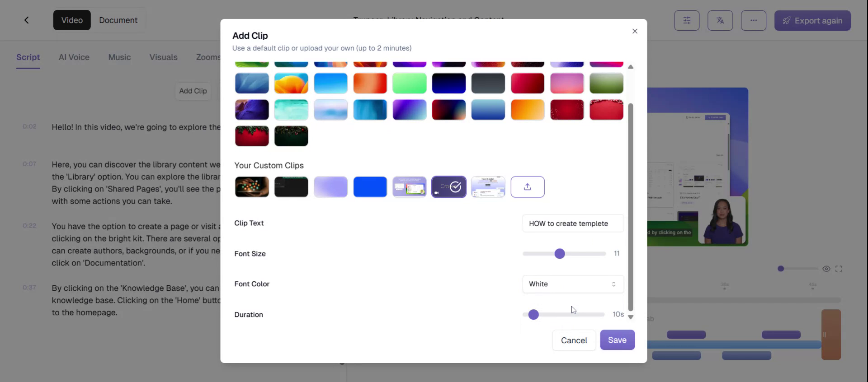This screenshot has height=382, width=868.
Task: Cancel the Add Clip dialog
Action: tap(574, 340)
